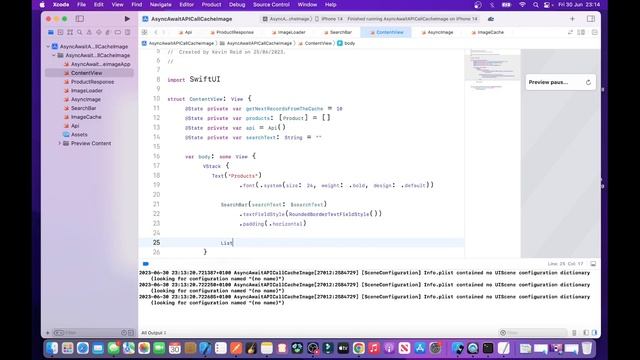Open the related items grid icon
Viewport: 640px width, 360px height.
144,32
